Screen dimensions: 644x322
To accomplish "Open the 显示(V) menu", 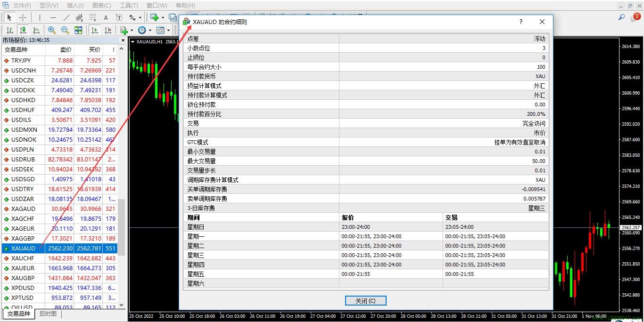I will (x=49, y=6).
